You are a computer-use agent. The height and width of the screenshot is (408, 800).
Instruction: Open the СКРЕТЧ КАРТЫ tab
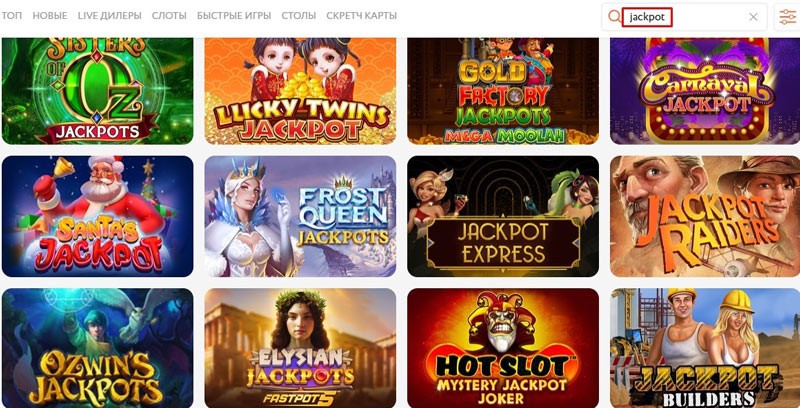[361, 16]
